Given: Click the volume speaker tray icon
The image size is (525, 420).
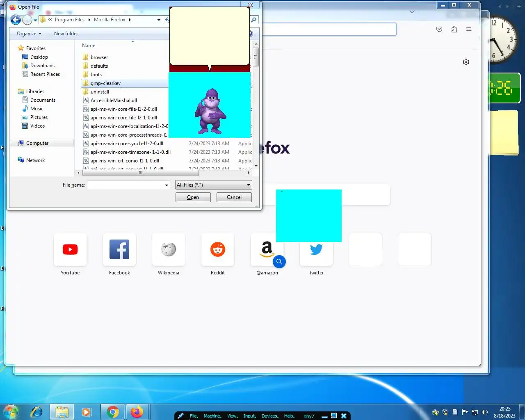Looking at the screenshot, I should [485, 412].
